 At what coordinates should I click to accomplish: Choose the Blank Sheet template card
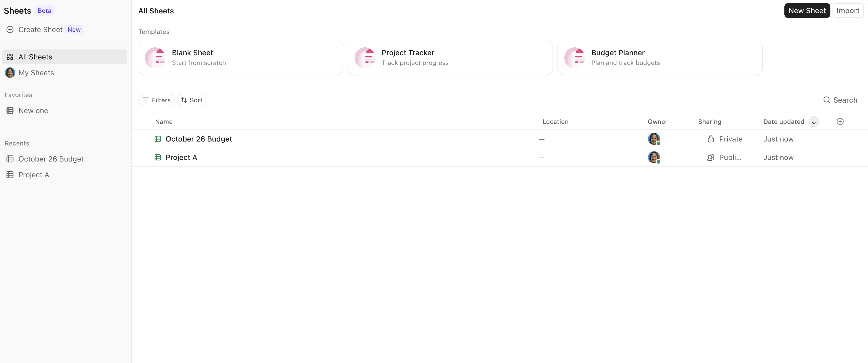pyautogui.click(x=241, y=58)
